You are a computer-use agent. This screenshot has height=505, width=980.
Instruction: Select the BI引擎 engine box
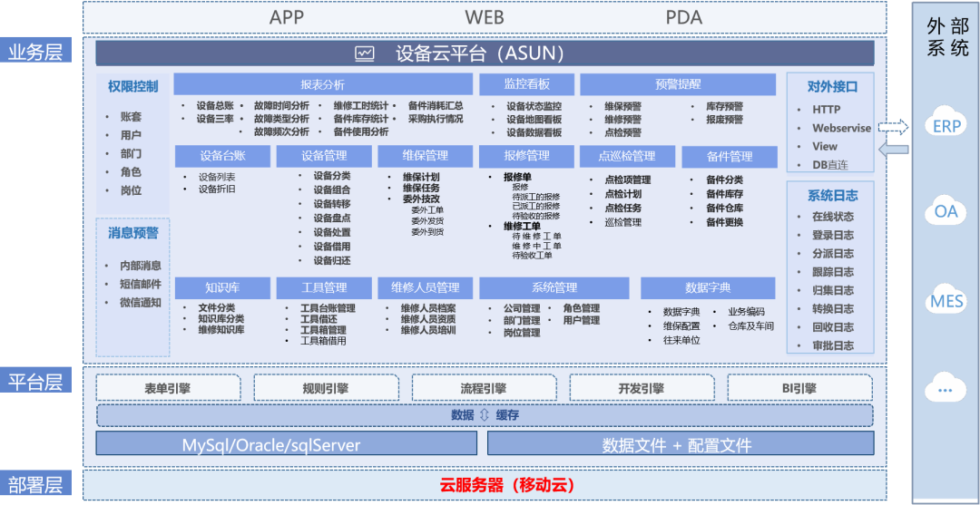tap(799, 388)
